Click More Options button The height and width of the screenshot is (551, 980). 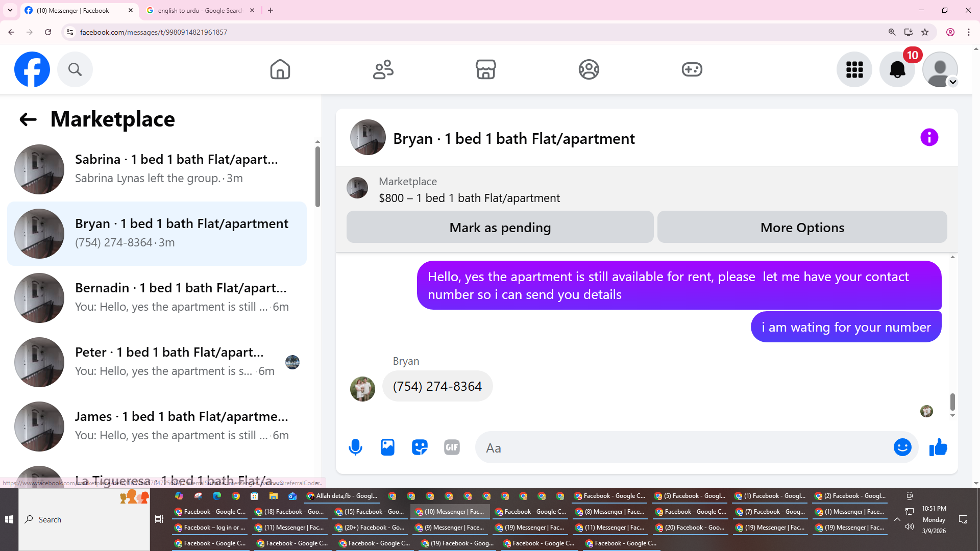click(x=802, y=227)
